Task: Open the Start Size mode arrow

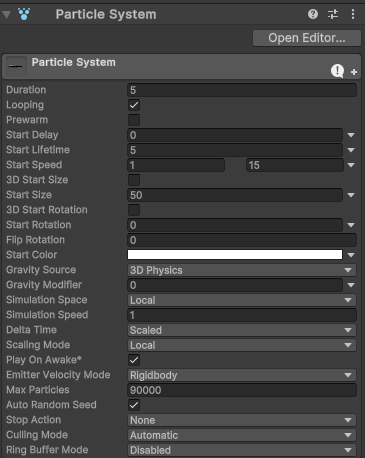Action: 351,195
